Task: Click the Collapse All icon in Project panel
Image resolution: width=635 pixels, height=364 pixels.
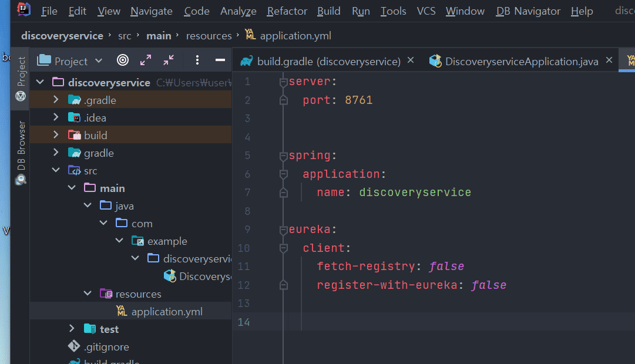Action: [x=169, y=60]
